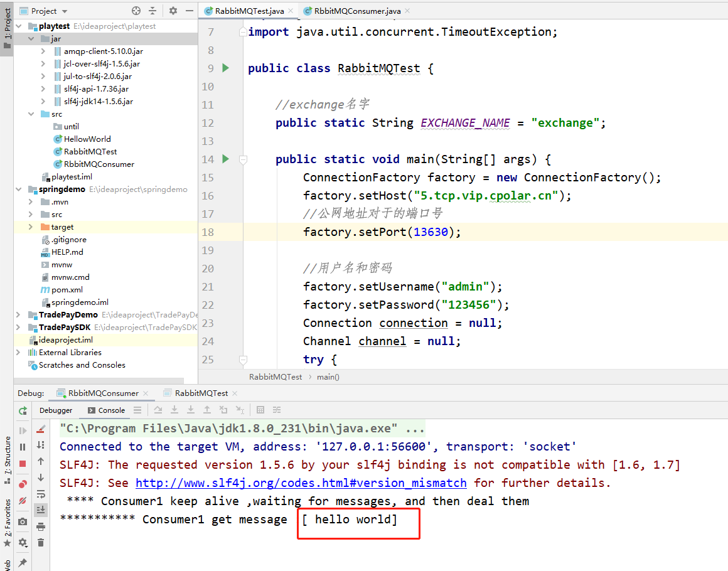Click Step Into in the debugger toolbar
Viewport: 728px width, 571px height.
174,410
